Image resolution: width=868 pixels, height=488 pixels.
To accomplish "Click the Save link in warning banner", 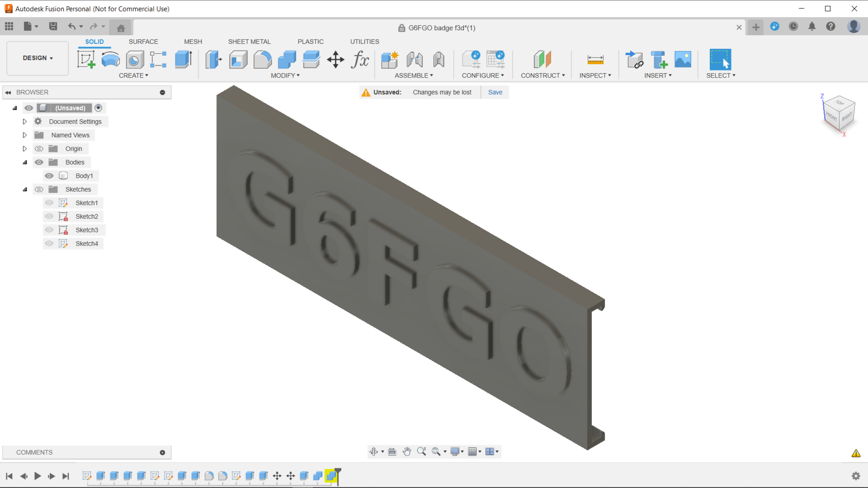I will tap(495, 92).
